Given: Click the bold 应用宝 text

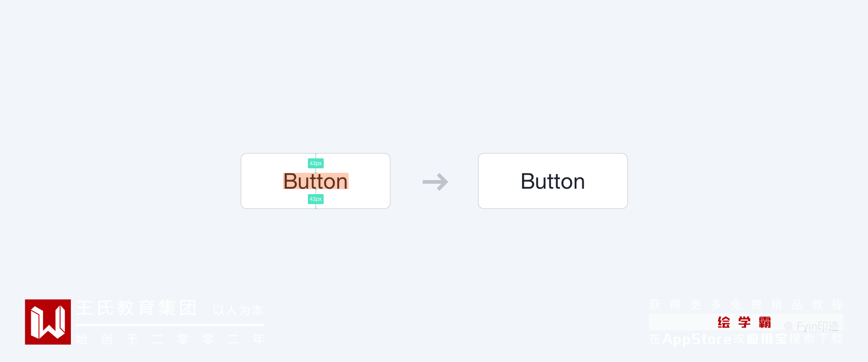Looking at the screenshot, I should pyautogui.click(x=767, y=339).
